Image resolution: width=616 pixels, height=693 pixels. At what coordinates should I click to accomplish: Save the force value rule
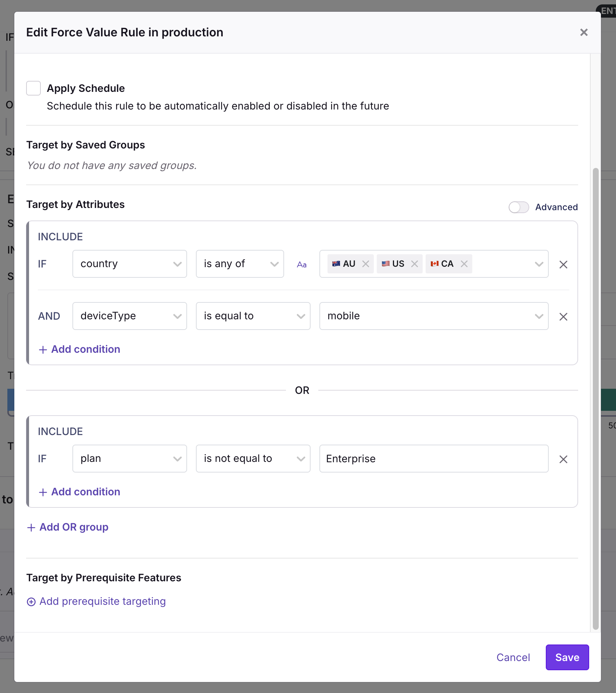pos(567,657)
